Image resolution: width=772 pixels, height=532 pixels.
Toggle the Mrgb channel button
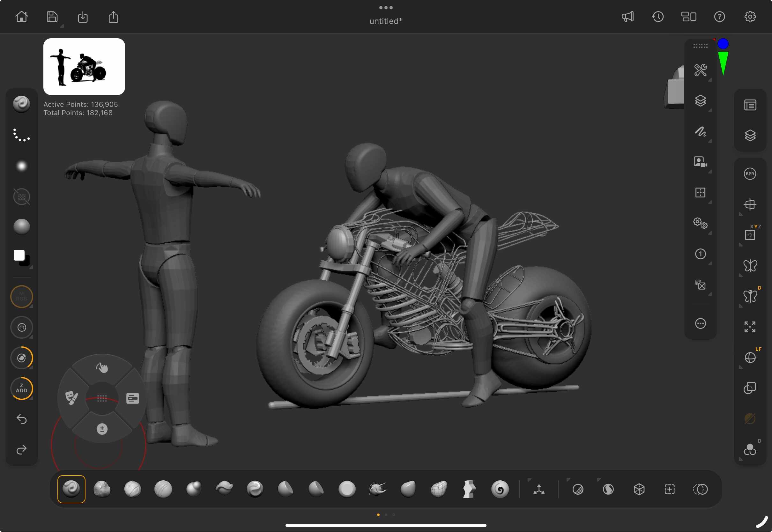point(22,296)
